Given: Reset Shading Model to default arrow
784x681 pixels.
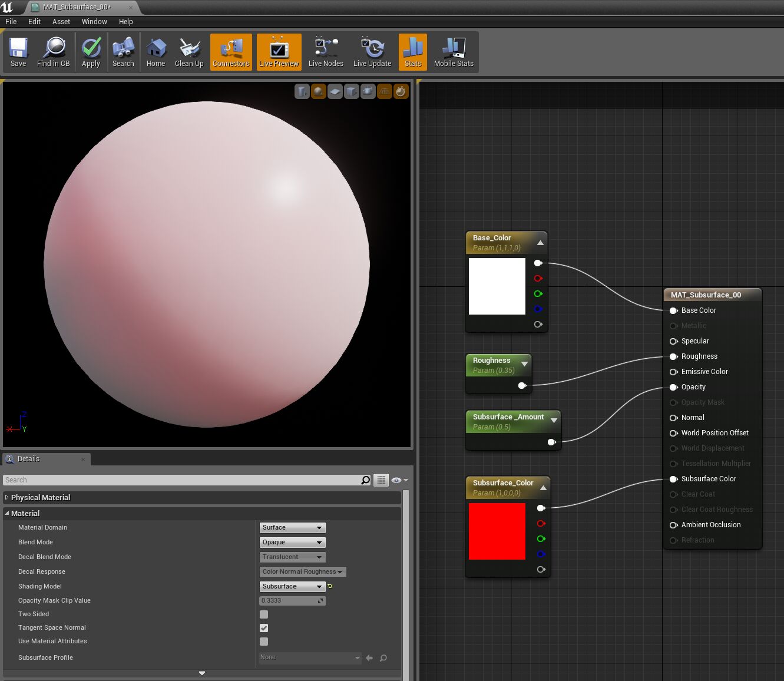Looking at the screenshot, I should (x=330, y=586).
